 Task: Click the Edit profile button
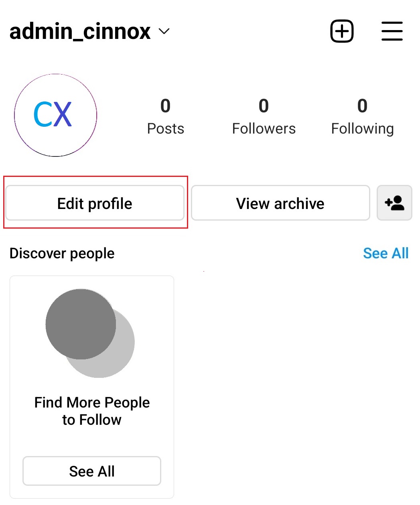tap(95, 203)
